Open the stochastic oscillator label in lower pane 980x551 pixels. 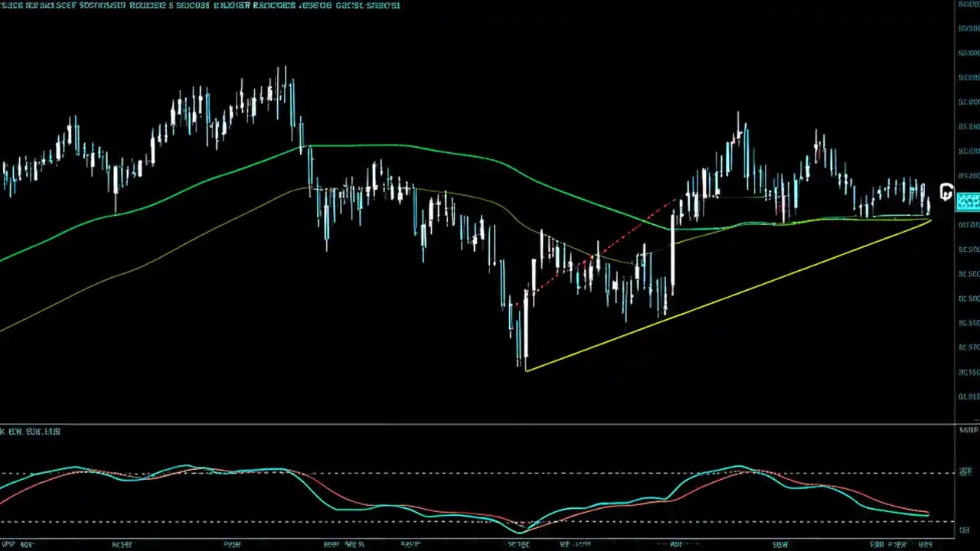pyautogui.click(x=31, y=431)
